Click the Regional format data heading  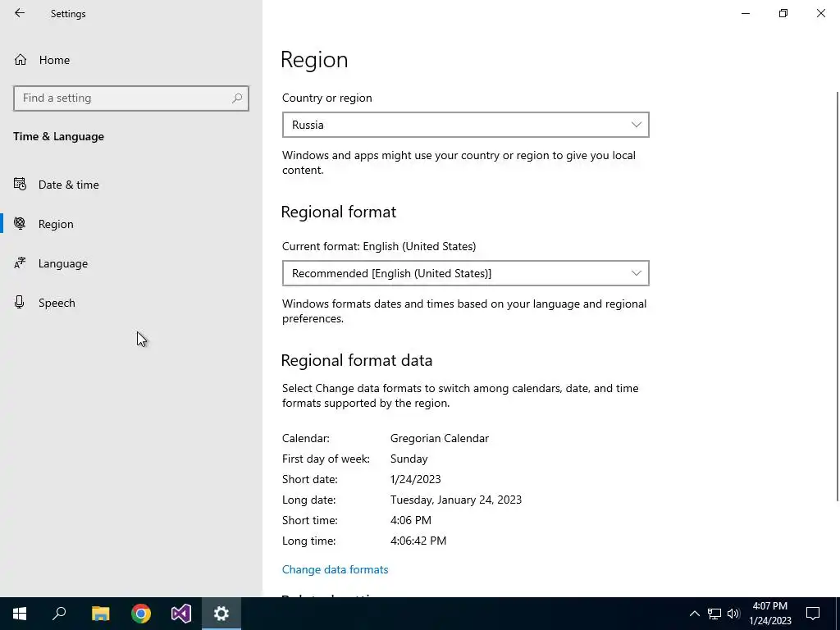pos(356,361)
